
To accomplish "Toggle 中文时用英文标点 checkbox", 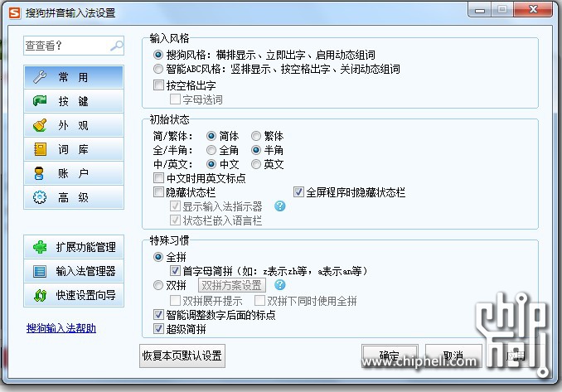I will [158, 177].
